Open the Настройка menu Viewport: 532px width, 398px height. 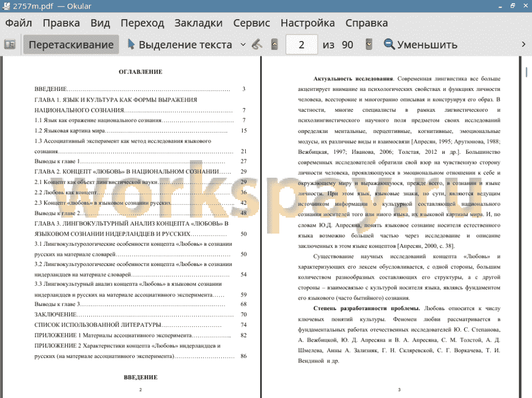click(x=307, y=23)
